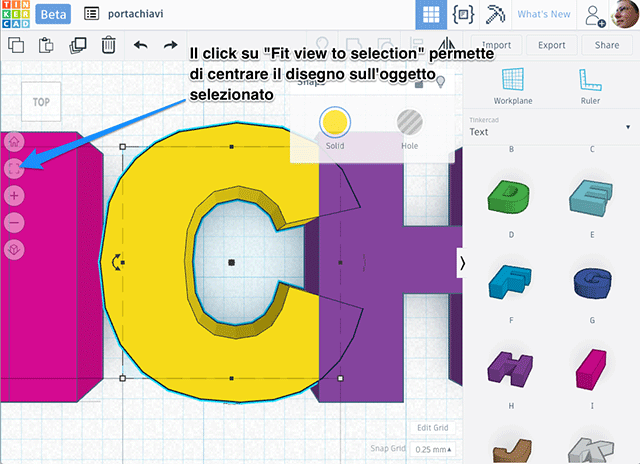The image size is (640, 464).
Task: Open the Tinkercad Text shapes dropdown
Action: (x=550, y=132)
